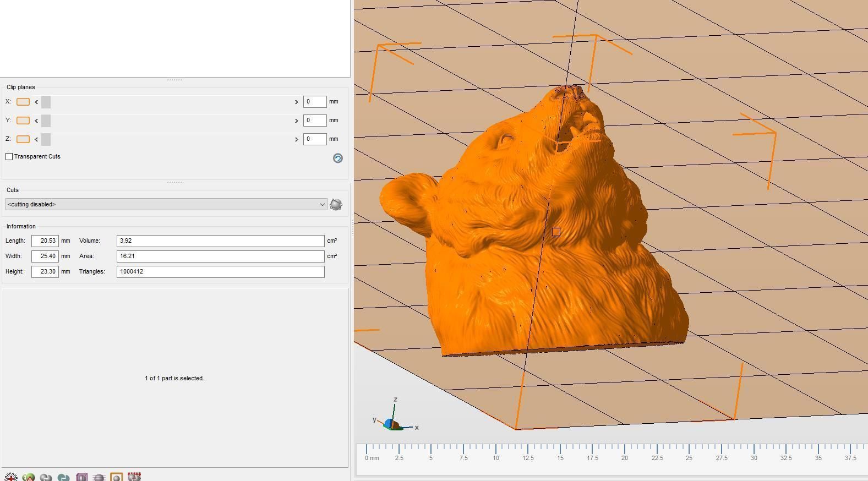
Task: Click the X clip plane right arrow
Action: [296, 102]
